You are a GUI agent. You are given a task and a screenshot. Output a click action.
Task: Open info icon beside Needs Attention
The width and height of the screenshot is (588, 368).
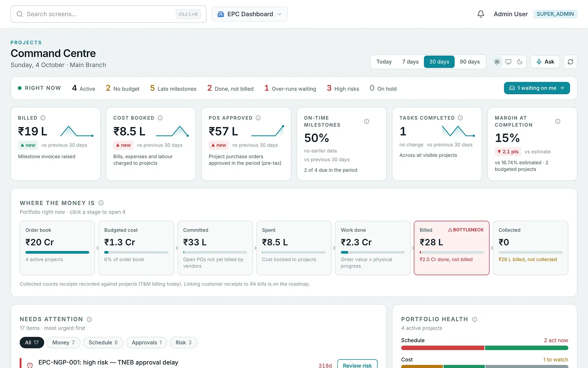[x=89, y=319]
